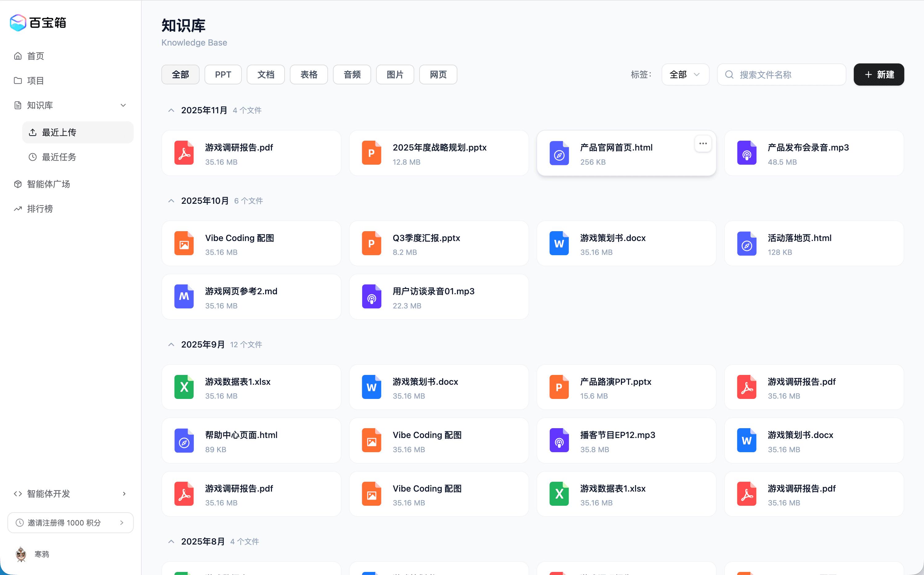Select the 项目 folder icon
The width and height of the screenshot is (924, 575).
point(18,80)
